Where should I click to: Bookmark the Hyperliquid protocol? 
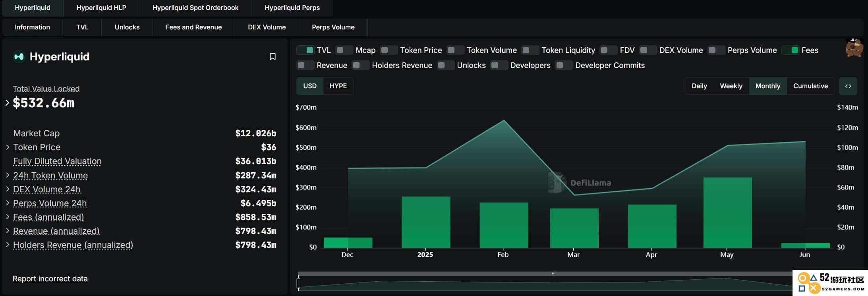pyautogui.click(x=273, y=56)
